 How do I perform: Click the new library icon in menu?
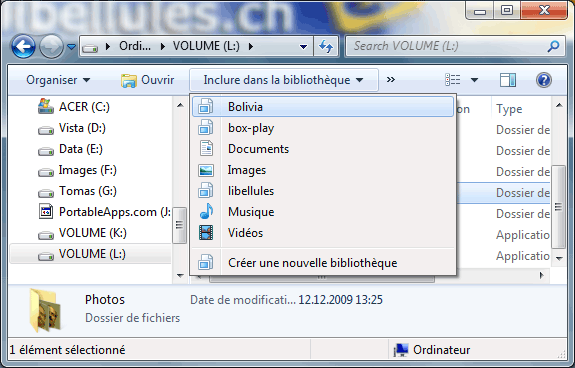[206, 263]
